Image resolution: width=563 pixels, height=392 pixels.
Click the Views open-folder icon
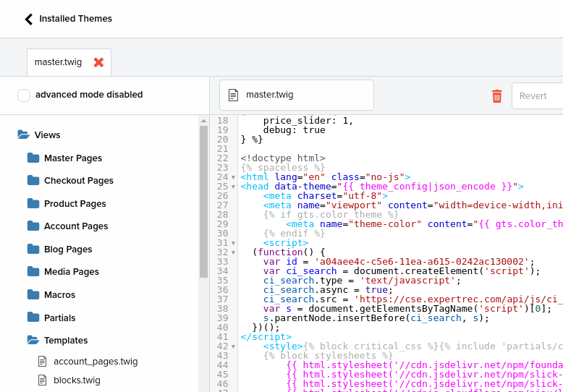click(x=23, y=135)
